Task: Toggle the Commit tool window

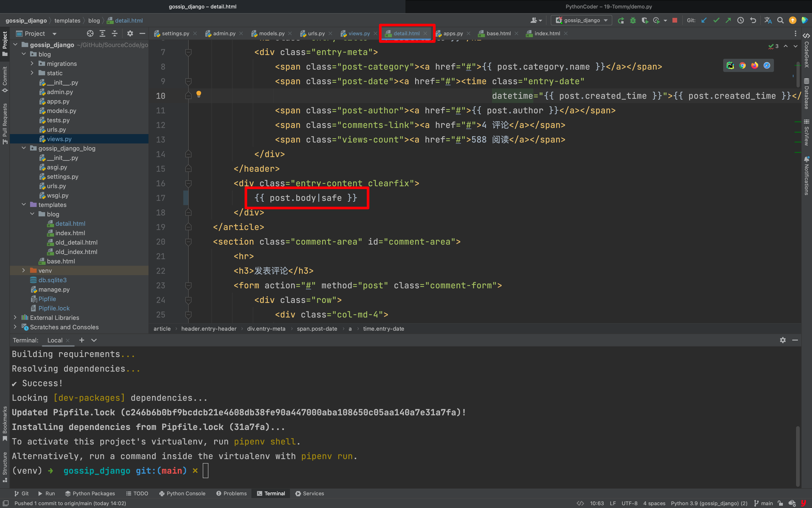Action: 5,79
